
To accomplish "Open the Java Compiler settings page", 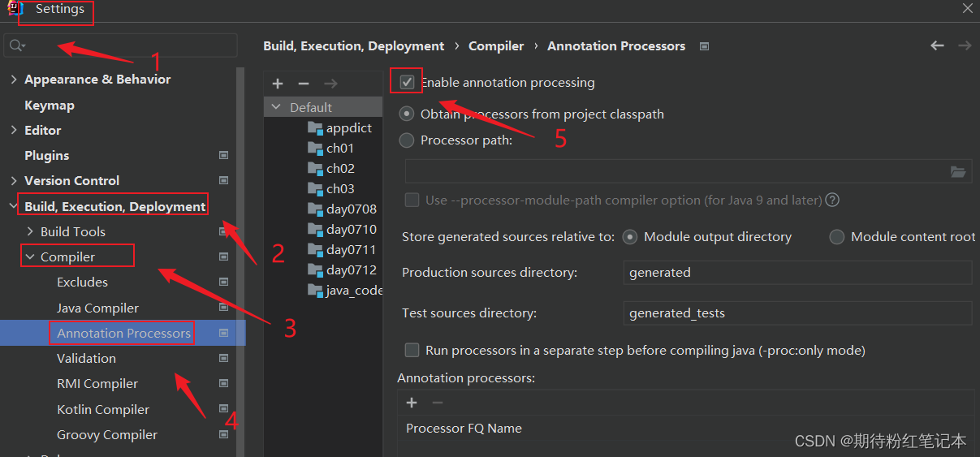I will pyautogui.click(x=97, y=308).
